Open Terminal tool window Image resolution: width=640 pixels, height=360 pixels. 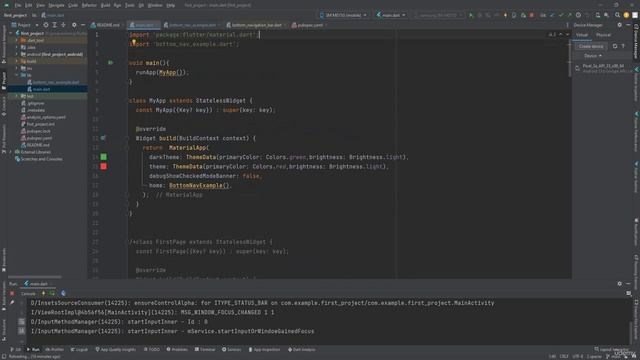(x=204, y=349)
